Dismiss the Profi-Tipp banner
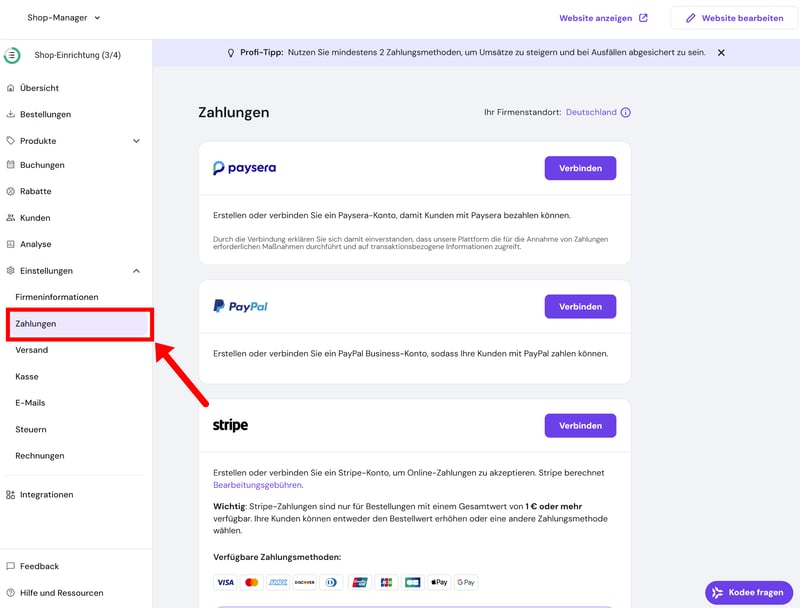The image size is (800, 608). (721, 52)
